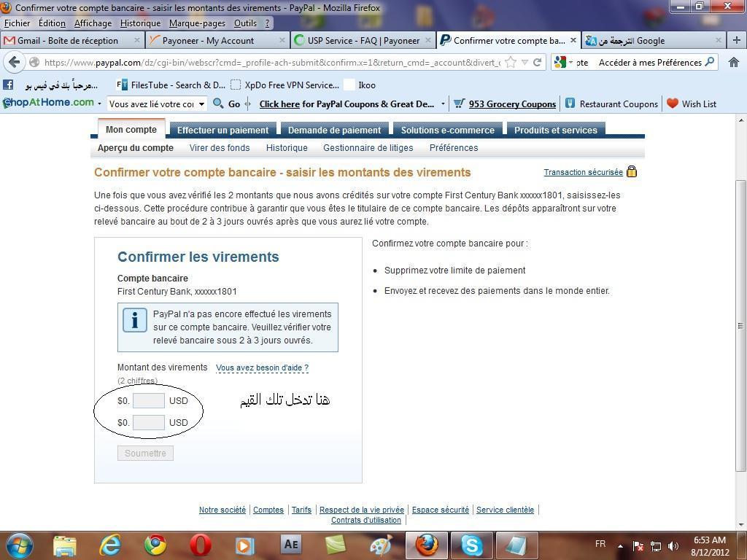Show hidden system tray icons

click(620, 547)
